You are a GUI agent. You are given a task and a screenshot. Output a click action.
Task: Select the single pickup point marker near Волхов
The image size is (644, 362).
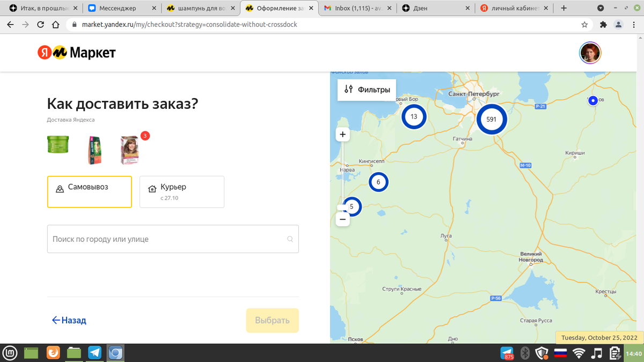(x=593, y=100)
